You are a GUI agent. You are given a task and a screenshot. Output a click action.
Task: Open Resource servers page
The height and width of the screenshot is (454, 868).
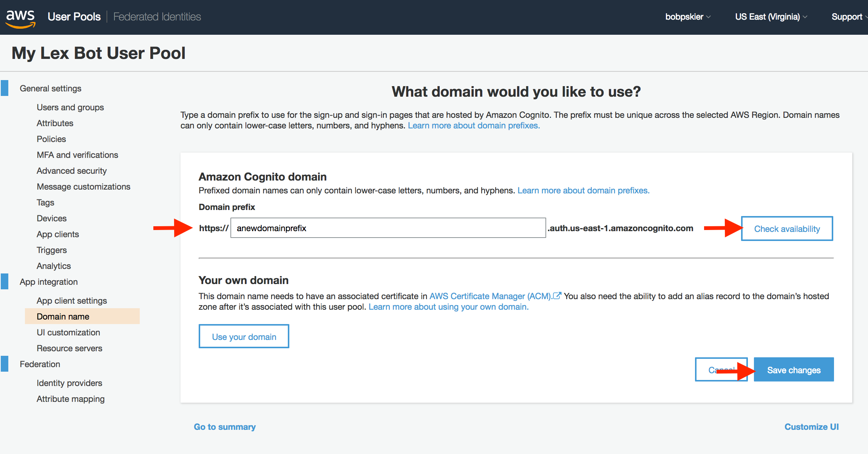click(x=70, y=348)
